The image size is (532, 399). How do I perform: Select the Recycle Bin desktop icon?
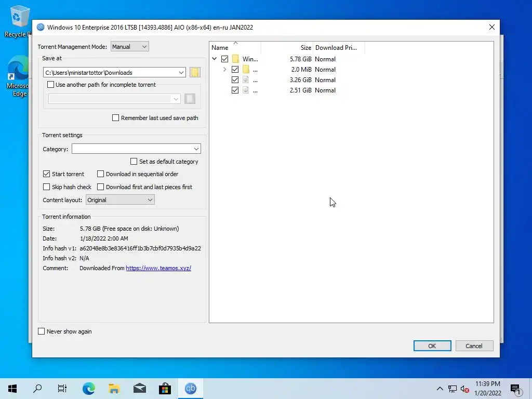point(18,21)
